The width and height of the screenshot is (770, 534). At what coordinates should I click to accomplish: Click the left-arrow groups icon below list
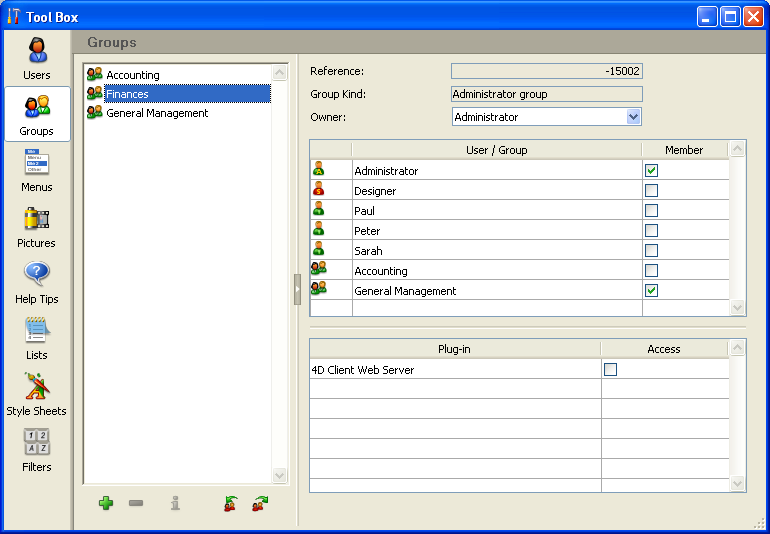pos(231,503)
